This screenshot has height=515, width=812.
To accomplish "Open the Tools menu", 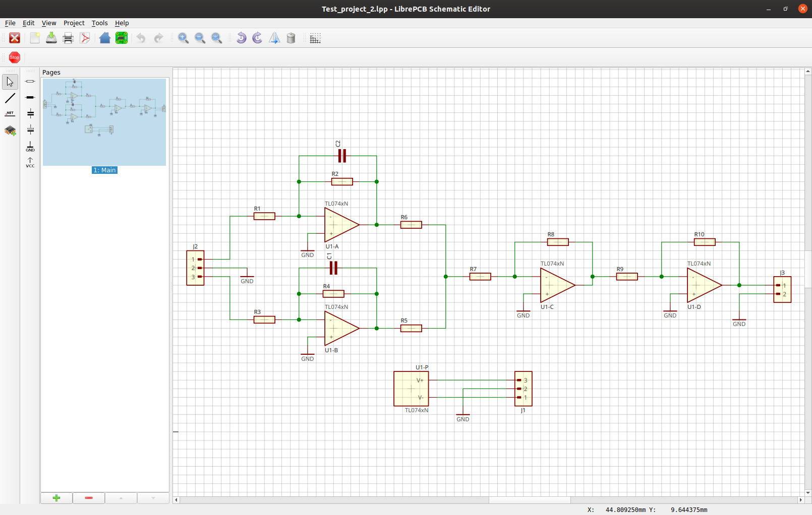I will coord(99,23).
